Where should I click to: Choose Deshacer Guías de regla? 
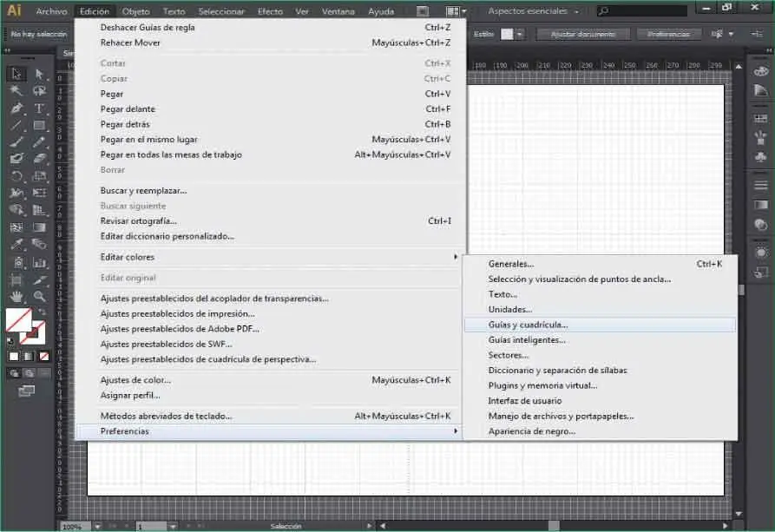click(271, 28)
